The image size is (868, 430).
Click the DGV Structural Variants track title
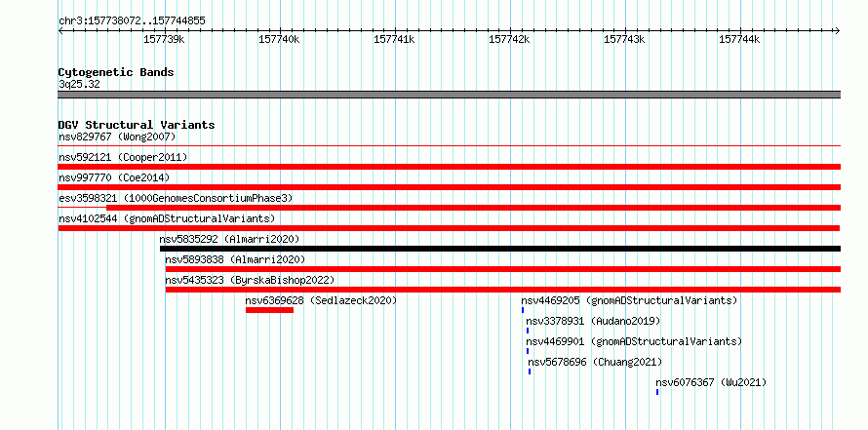137,125
